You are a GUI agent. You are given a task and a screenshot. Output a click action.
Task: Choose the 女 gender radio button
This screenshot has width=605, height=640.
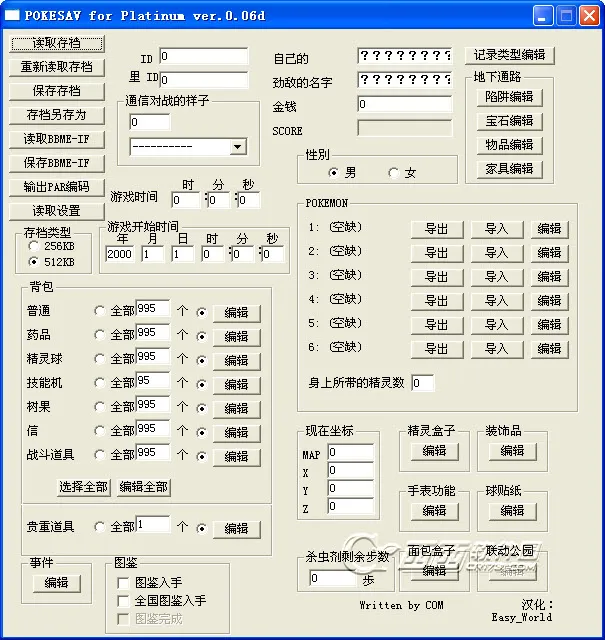point(394,173)
